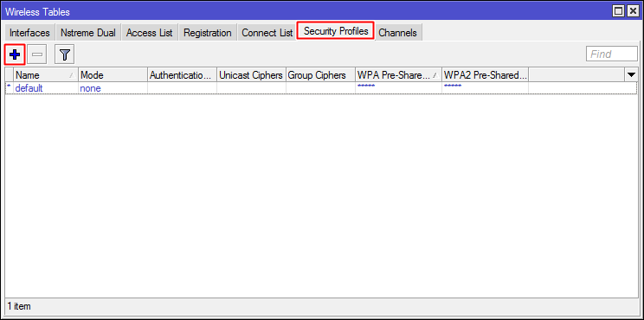Close the Wireless Tables window
Image resolution: width=644 pixels, height=320 pixels.
coord(633,11)
